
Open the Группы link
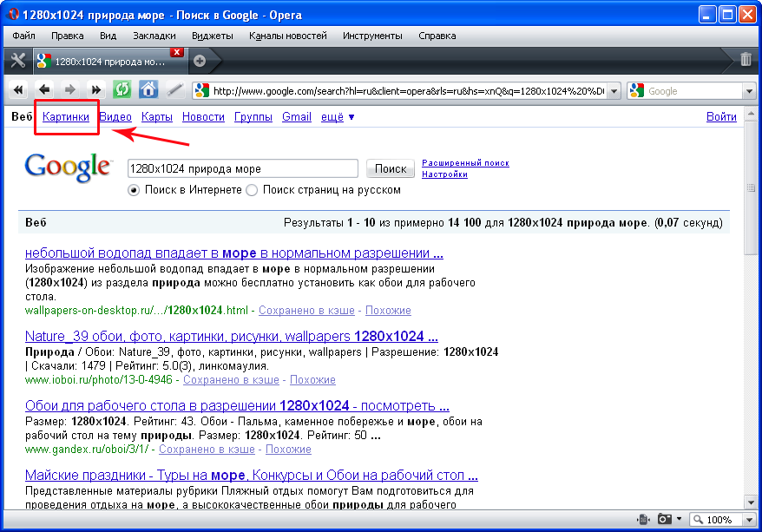click(x=253, y=117)
